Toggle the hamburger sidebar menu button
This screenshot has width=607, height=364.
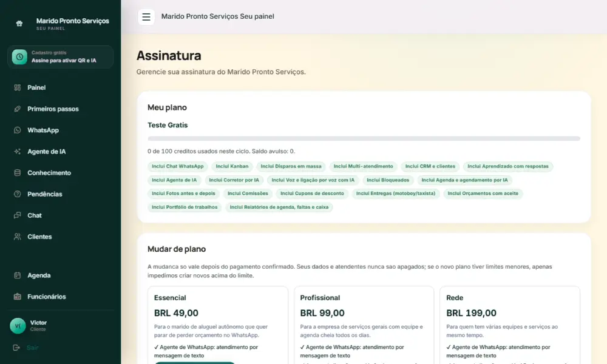[146, 16]
